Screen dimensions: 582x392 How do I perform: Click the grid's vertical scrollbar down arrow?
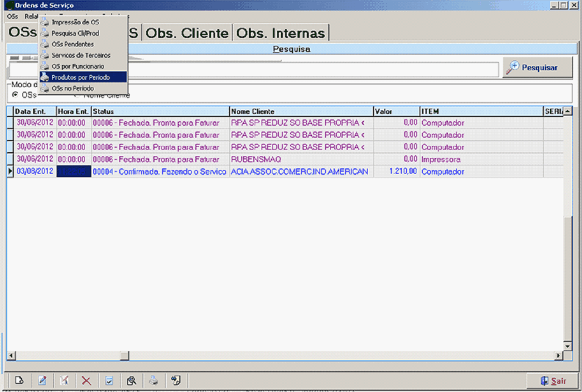(x=568, y=345)
